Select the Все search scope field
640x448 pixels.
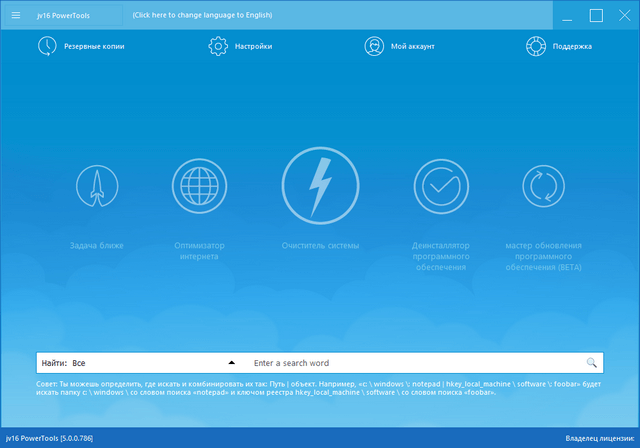(x=138, y=363)
